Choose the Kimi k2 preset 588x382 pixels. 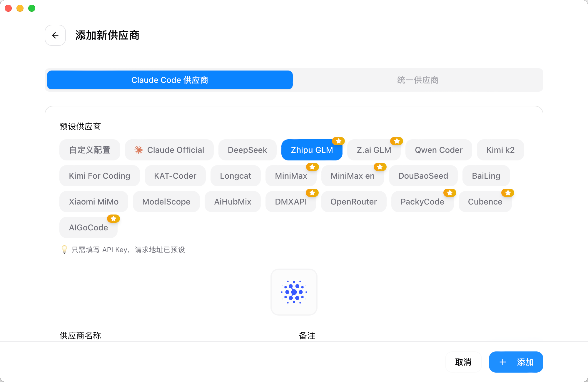click(x=500, y=150)
